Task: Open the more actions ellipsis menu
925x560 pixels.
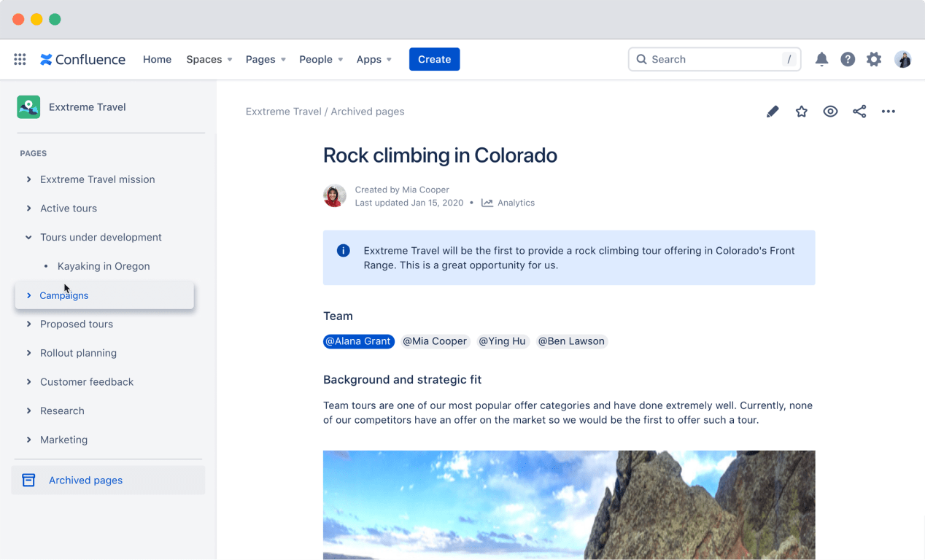Action: (889, 112)
